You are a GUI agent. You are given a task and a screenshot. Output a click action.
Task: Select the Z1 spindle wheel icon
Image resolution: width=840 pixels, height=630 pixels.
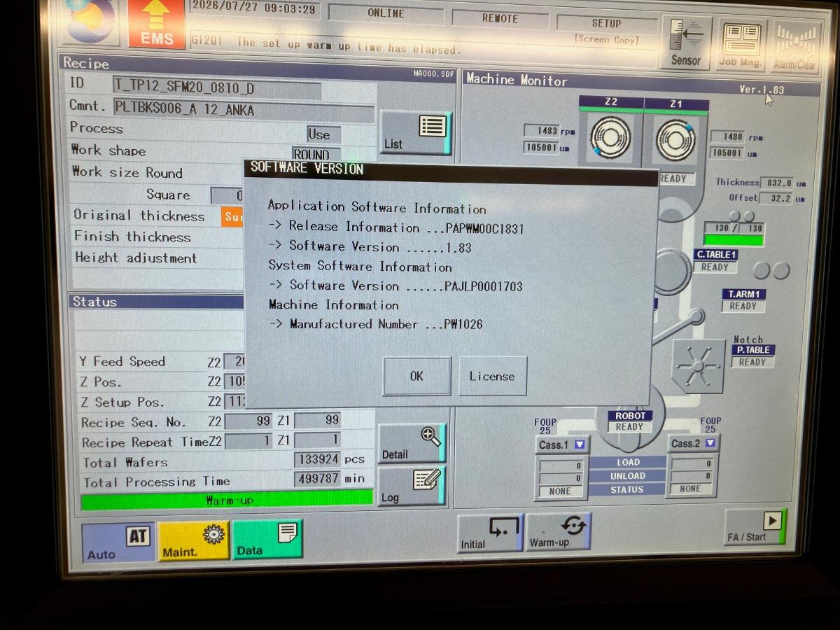click(x=675, y=140)
